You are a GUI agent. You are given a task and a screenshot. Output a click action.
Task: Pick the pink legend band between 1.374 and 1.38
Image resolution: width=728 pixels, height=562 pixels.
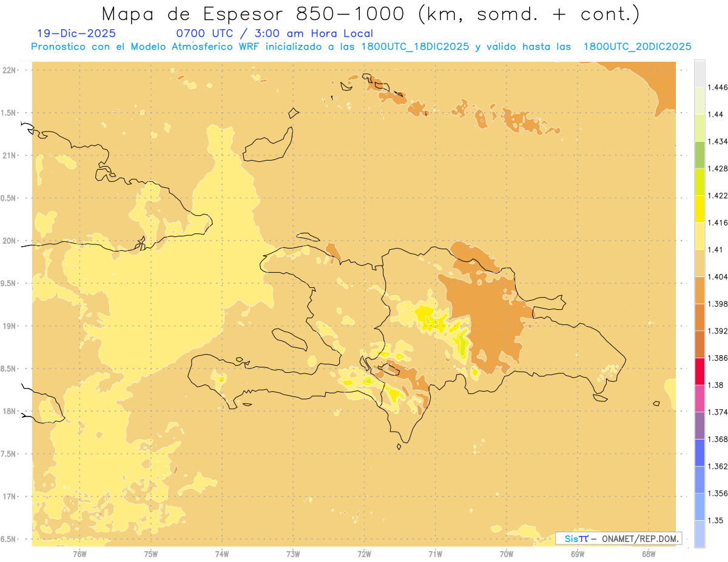699,398
